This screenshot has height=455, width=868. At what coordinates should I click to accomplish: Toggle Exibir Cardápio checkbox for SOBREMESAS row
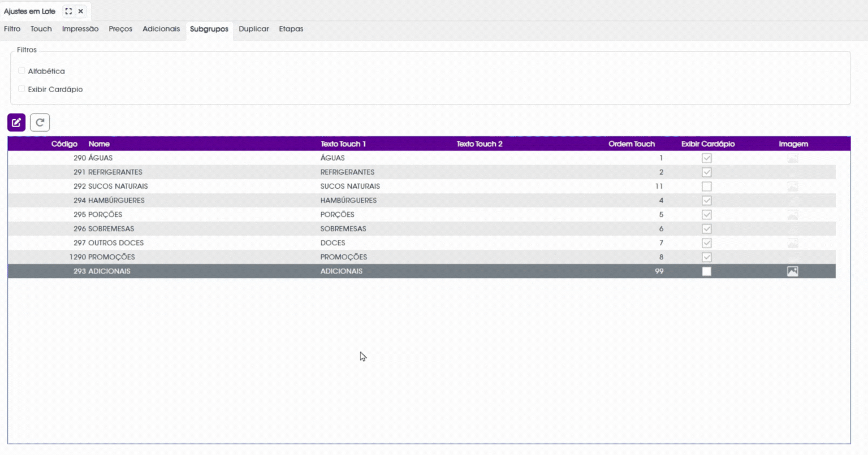[x=707, y=229]
